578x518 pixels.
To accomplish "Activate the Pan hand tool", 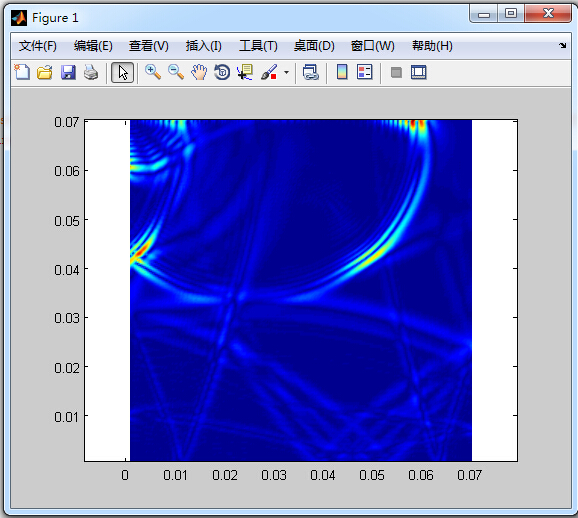I will pyautogui.click(x=199, y=72).
